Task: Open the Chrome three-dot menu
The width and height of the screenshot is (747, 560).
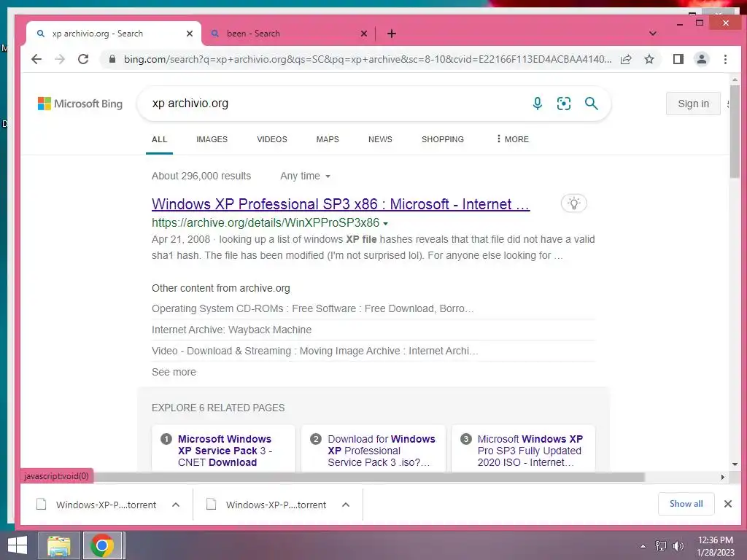Action: (725, 59)
